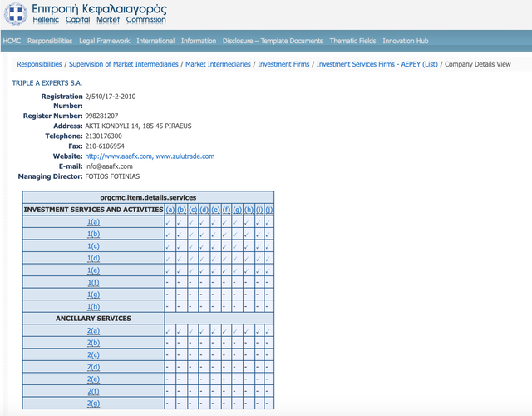The height and width of the screenshot is (416, 532).
Task: Click the INVESTMENT SERVICES AND ACTIVITIES header
Action: click(93, 210)
